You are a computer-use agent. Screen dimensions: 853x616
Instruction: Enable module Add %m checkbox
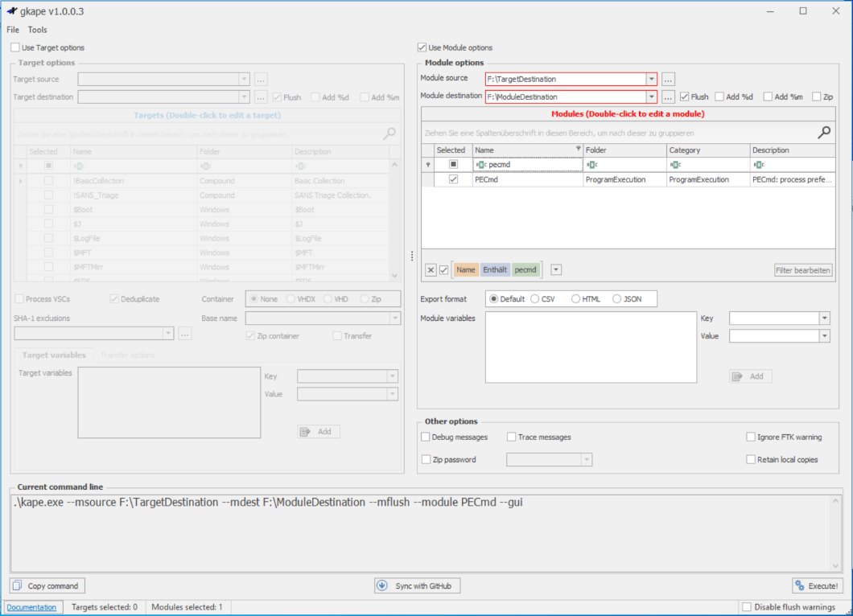768,97
